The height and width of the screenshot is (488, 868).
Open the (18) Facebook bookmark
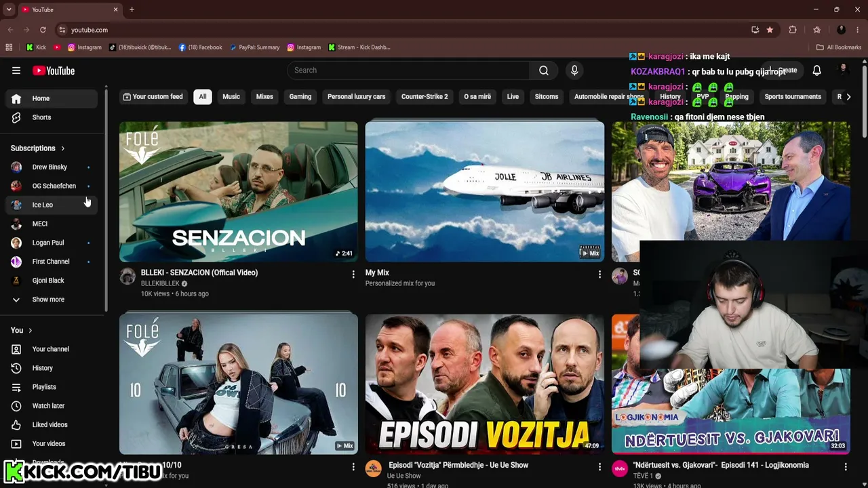pyautogui.click(x=201, y=47)
